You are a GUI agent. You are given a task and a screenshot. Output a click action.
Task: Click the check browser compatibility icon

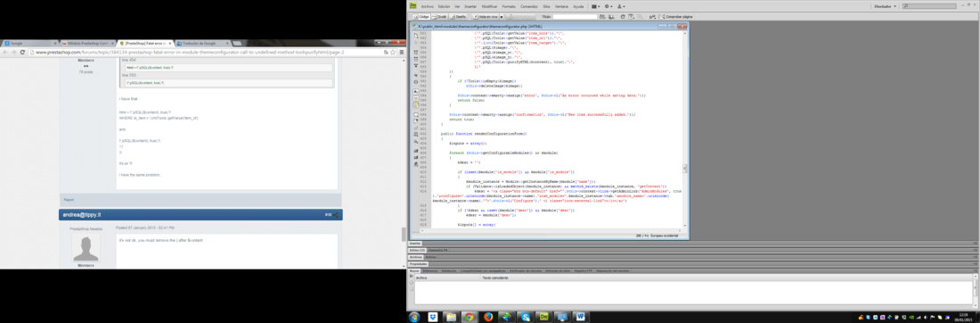point(652,17)
